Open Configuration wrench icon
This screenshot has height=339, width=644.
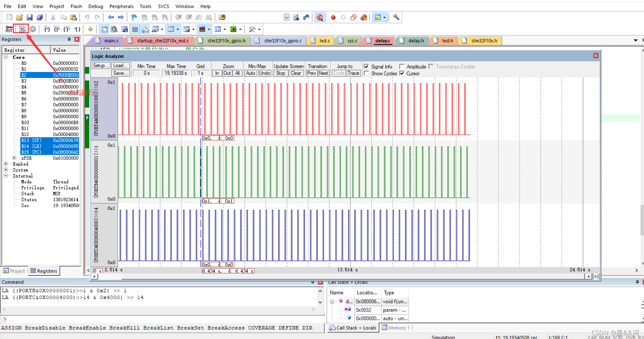(396, 17)
